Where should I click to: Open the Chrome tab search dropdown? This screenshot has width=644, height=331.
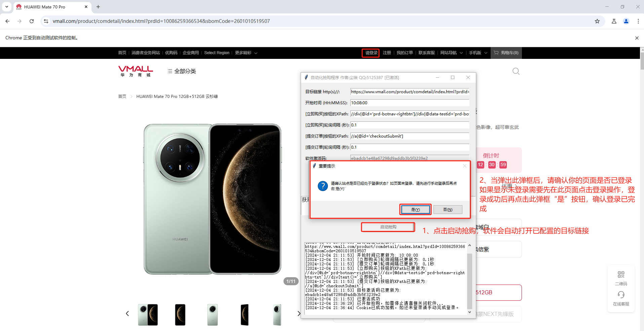pyautogui.click(x=7, y=7)
